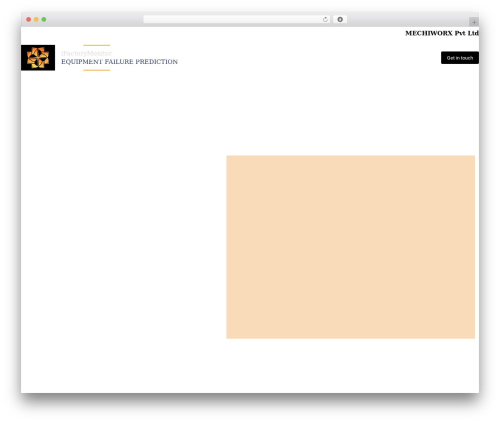Open the orange MechiWorx logo image
500x423 pixels.
point(38,58)
